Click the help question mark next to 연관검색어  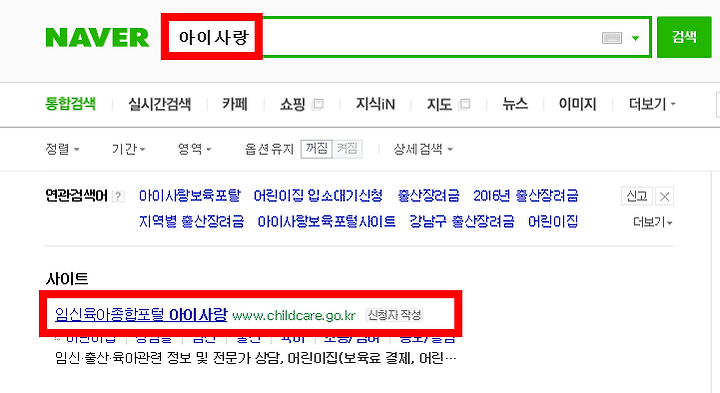[118, 196]
